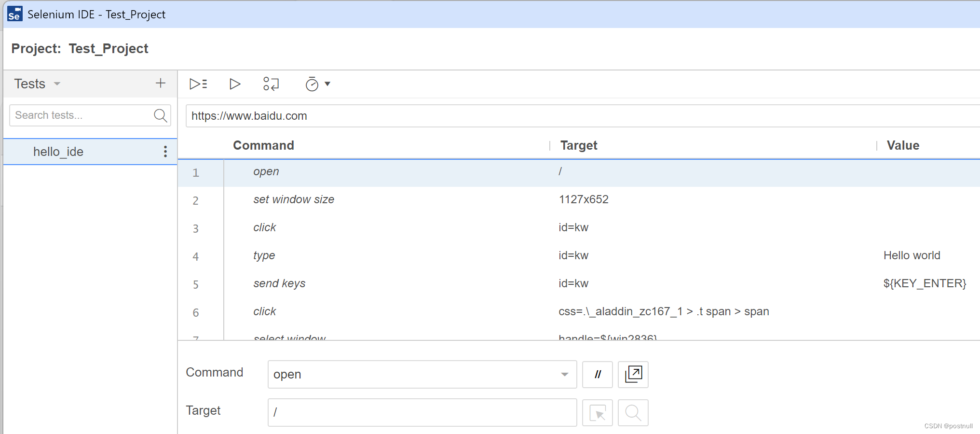Viewport: 980px width, 434px height.
Task: Click Hello world value cell
Action: [912, 255]
